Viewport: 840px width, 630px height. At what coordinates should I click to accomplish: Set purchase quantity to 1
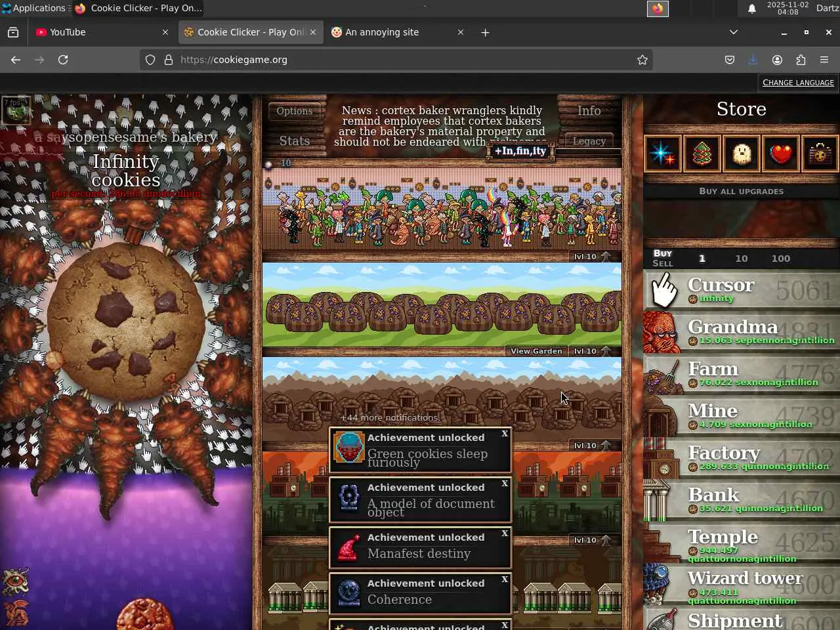pos(702,259)
